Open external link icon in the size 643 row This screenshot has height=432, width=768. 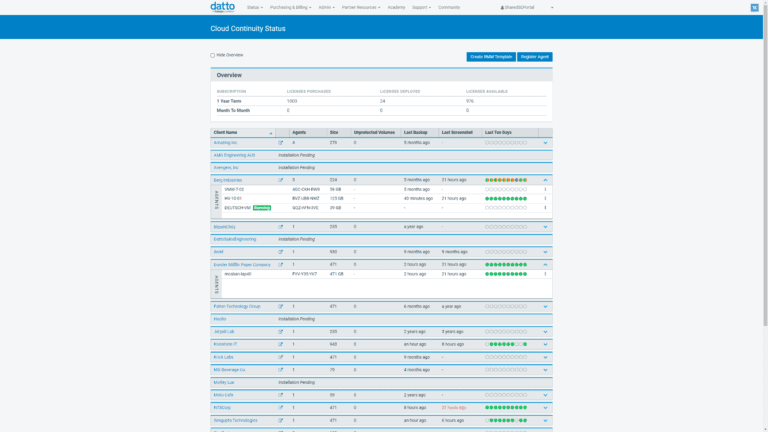click(x=281, y=345)
